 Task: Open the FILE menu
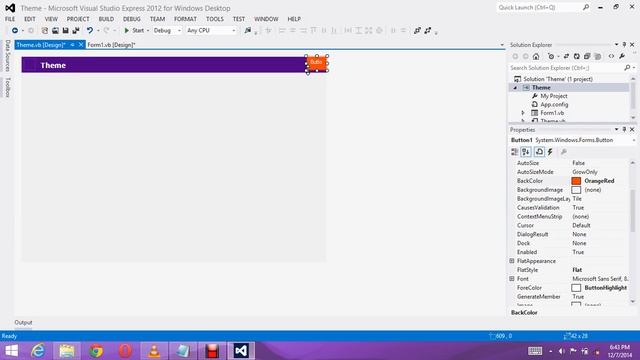coord(10,19)
